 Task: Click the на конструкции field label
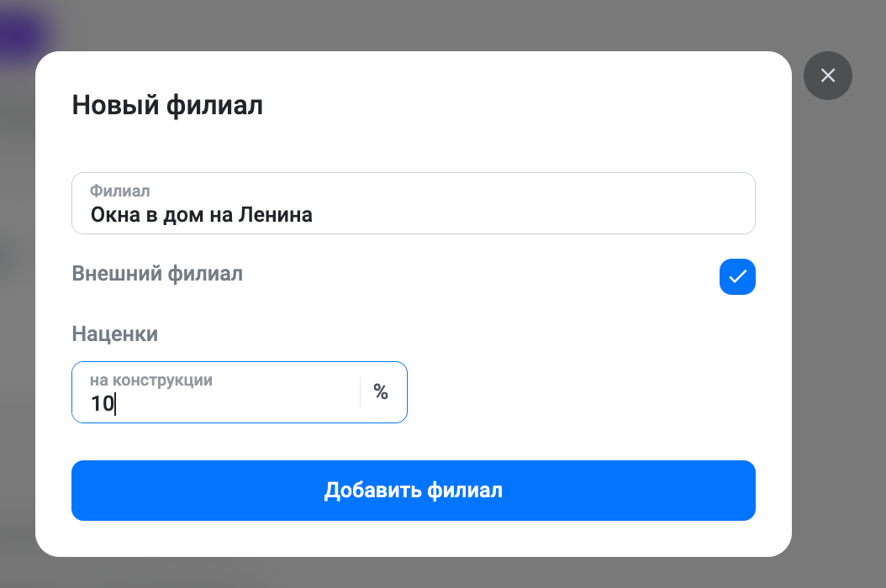pos(150,381)
